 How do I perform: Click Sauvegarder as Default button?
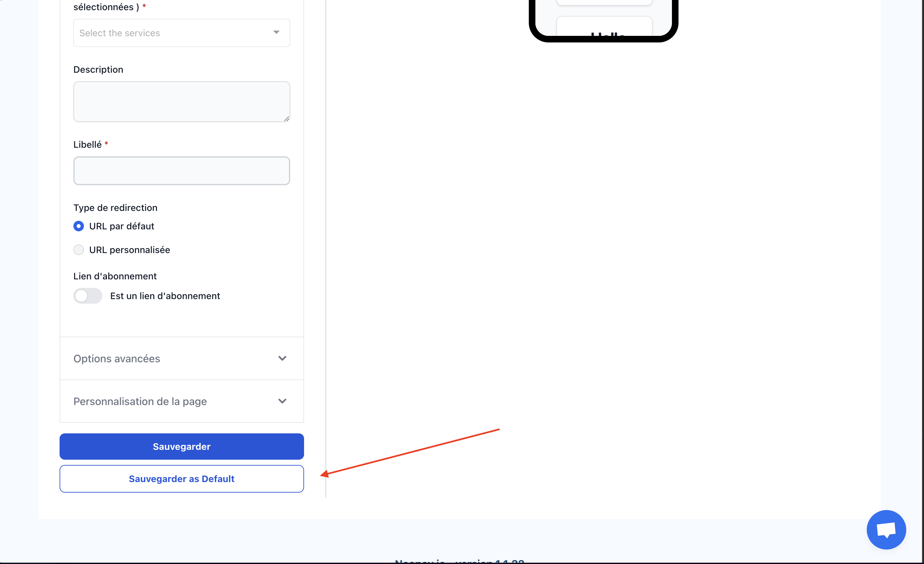point(182,479)
